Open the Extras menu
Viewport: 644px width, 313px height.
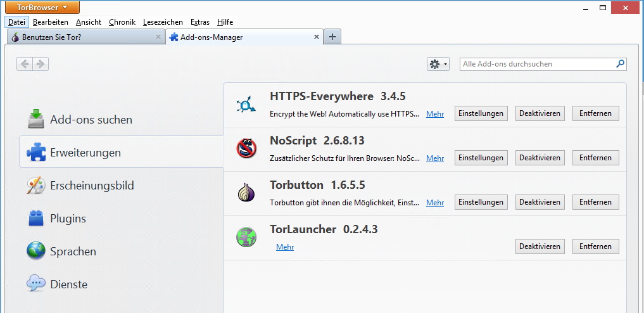click(200, 22)
